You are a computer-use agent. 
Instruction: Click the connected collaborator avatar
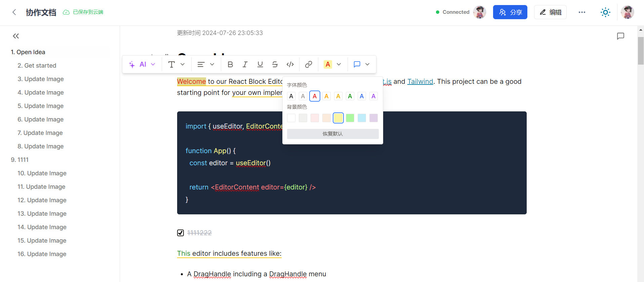(480, 12)
